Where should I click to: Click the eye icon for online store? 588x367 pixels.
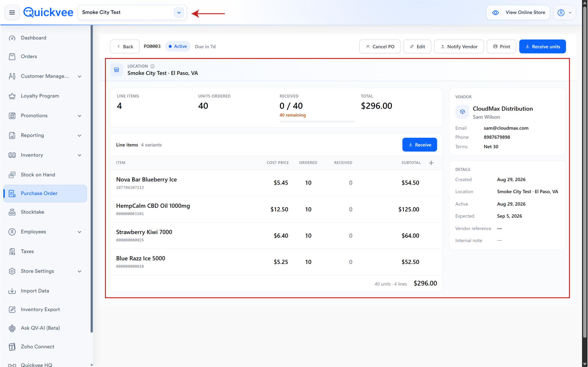click(x=495, y=13)
